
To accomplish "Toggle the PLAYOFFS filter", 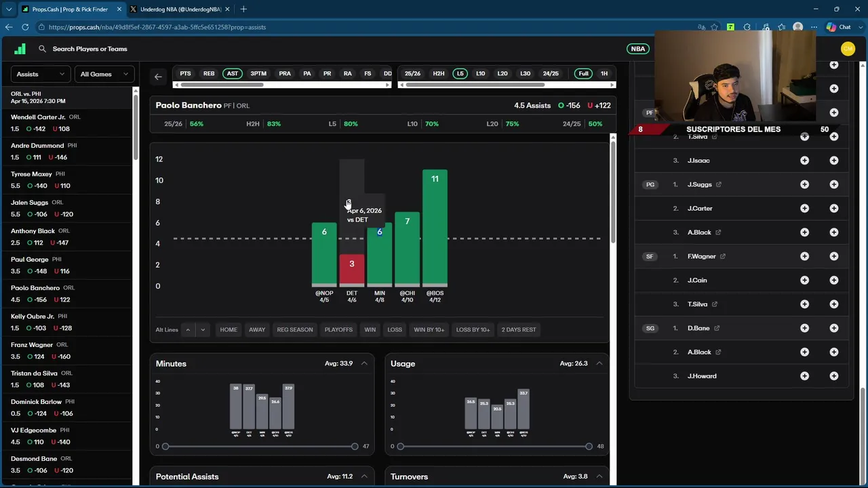I will coord(338,329).
